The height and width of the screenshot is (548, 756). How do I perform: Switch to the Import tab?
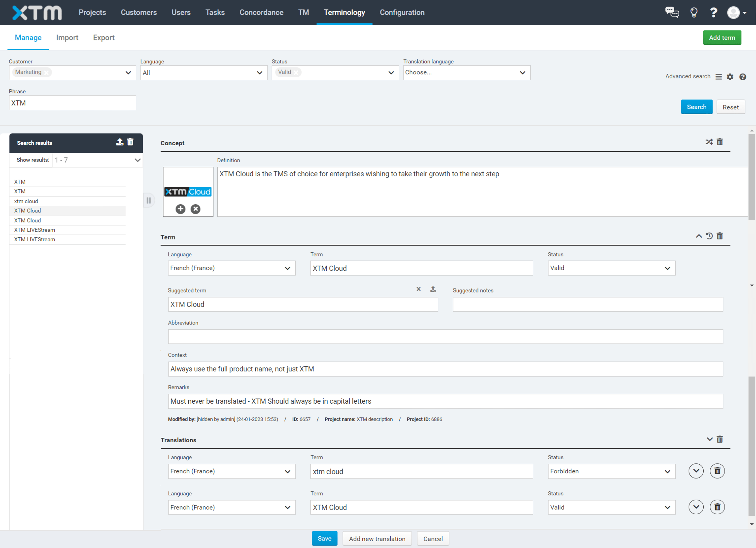[67, 38]
